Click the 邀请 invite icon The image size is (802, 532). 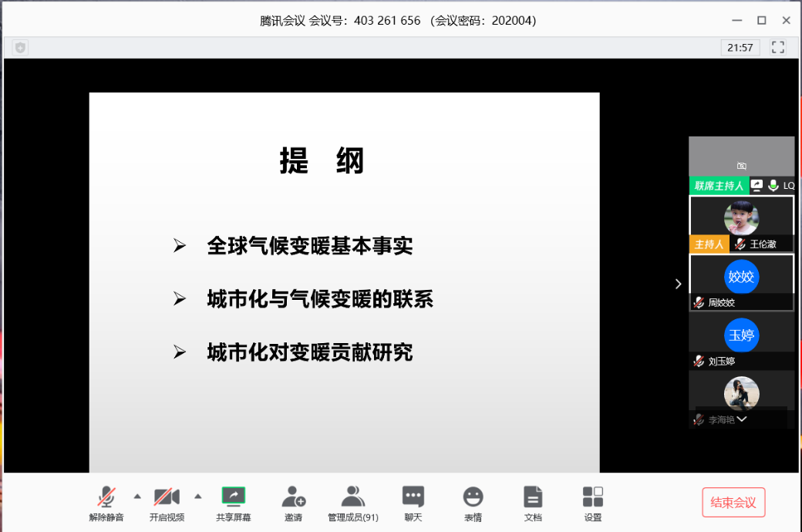[x=293, y=497]
